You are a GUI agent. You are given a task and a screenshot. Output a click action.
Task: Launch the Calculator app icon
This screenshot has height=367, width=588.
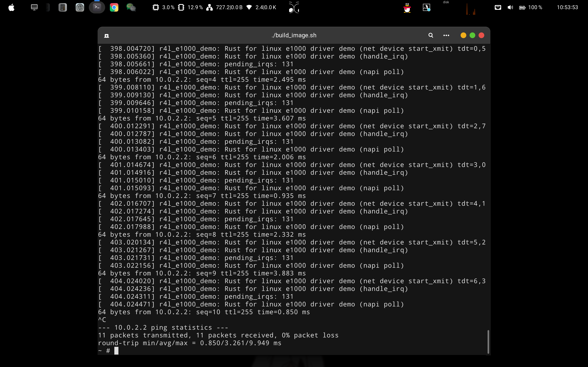coord(62,8)
